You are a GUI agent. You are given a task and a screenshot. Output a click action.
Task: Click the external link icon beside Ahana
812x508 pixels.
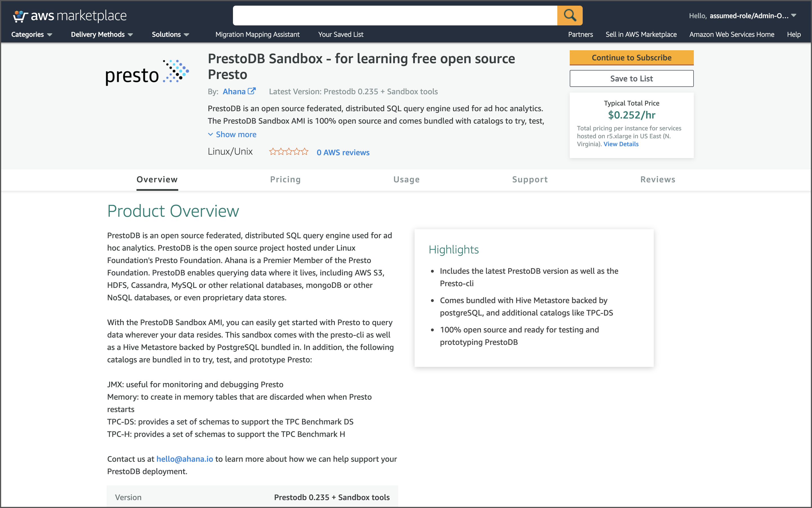pos(251,91)
